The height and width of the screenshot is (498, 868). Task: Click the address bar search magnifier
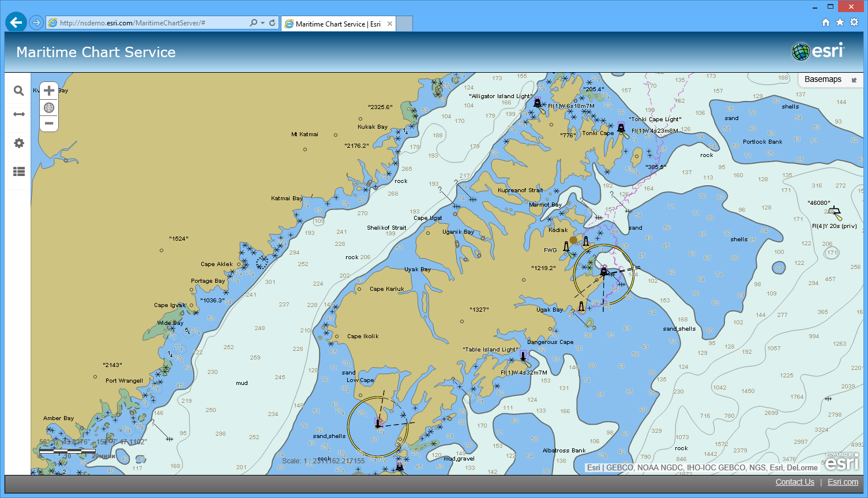click(x=253, y=23)
